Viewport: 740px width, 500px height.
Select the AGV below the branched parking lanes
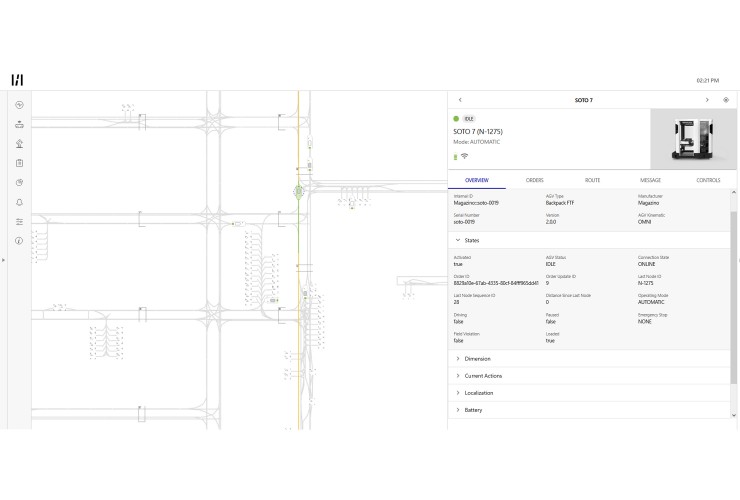tap(352, 204)
